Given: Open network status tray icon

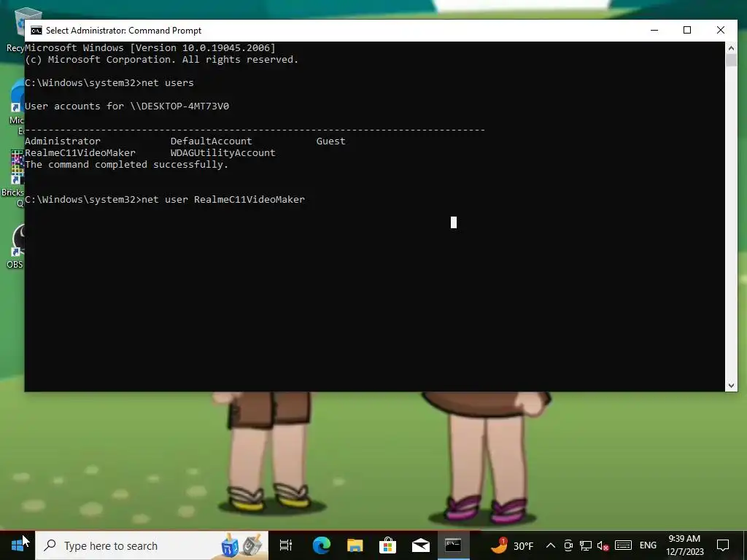Looking at the screenshot, I should point(586,545).
